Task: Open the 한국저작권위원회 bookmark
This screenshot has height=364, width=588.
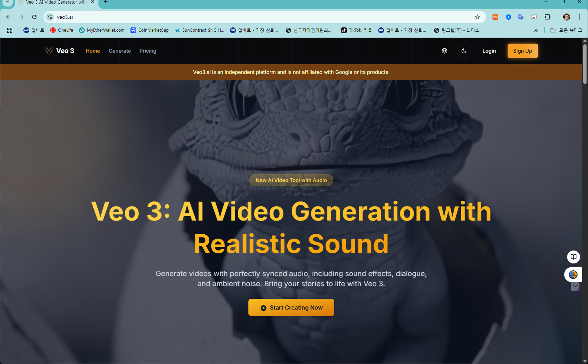Action: click(x=309, y=30)
